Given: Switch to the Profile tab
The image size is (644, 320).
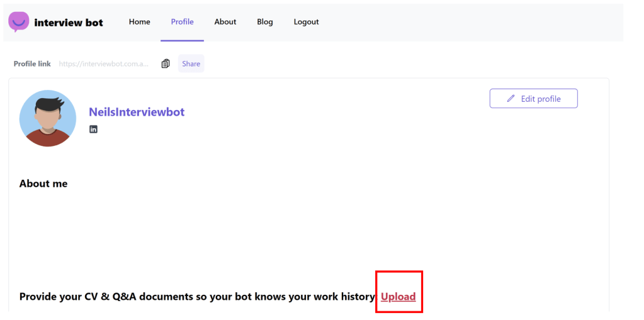Looking at the screenshot, I should 182,22.
